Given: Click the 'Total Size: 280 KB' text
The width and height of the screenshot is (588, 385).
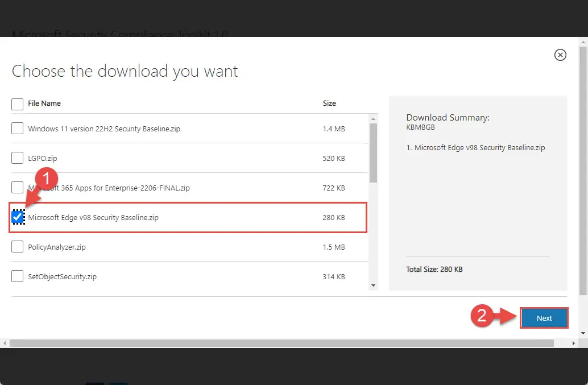Looking at the screenshot, I should point(434,269).
